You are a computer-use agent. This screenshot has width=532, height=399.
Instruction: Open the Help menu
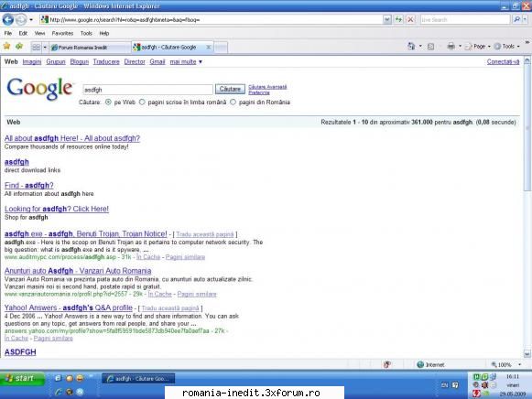click(104, 33)
